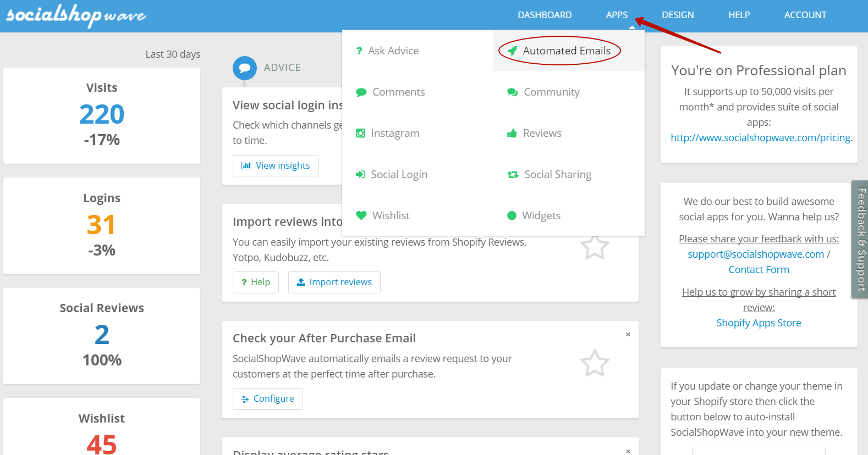868x455 pixels.
Task: Dismiss the Display average rating stars card
Action: point(628,451)
